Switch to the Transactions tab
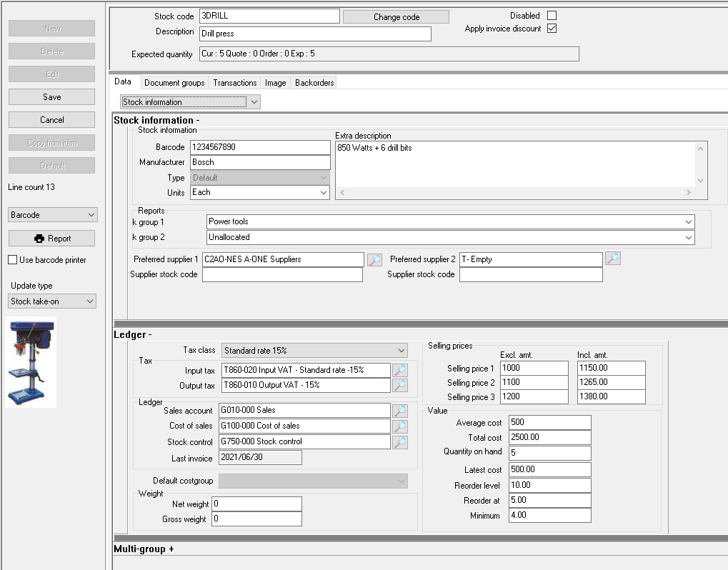The image size is (728, 570). tap(234, 82)
